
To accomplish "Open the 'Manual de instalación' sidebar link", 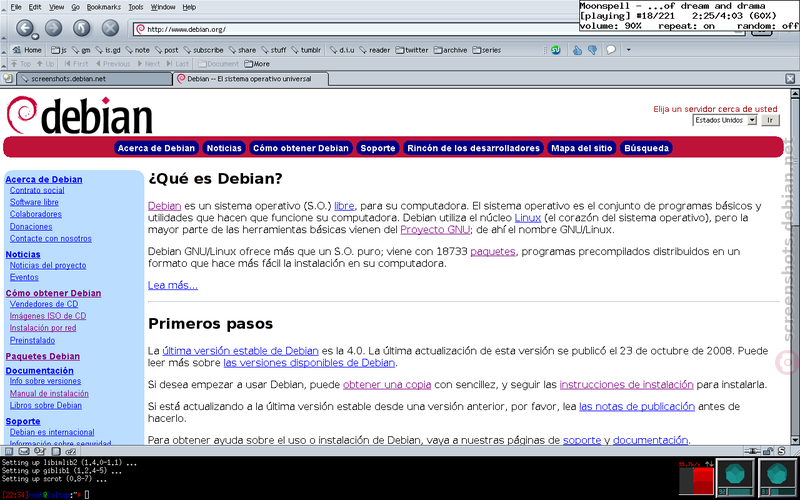I will tap(49, 393).
